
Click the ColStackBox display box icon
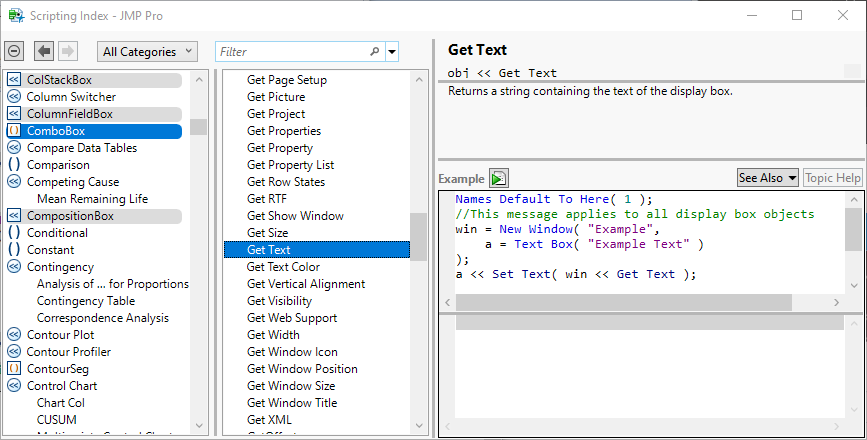click(x=14, y=80)
